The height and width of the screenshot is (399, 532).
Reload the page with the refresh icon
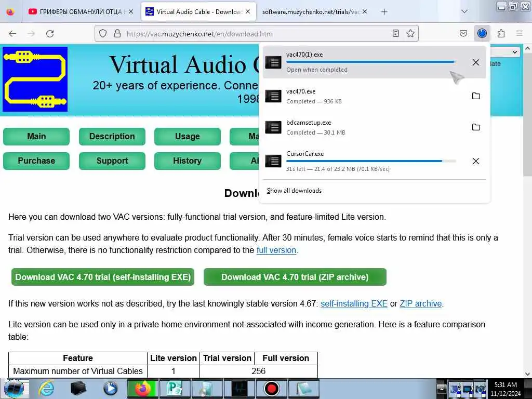point(50,34)
